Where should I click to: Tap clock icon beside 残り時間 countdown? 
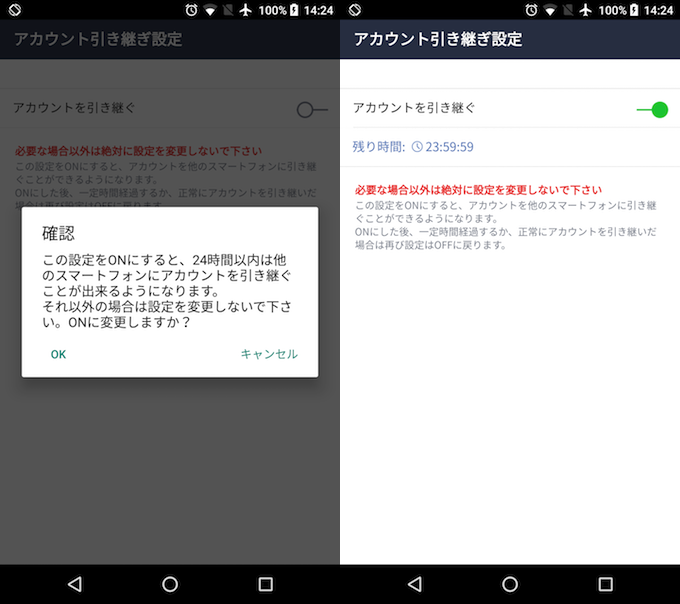[x=417, y=147]
